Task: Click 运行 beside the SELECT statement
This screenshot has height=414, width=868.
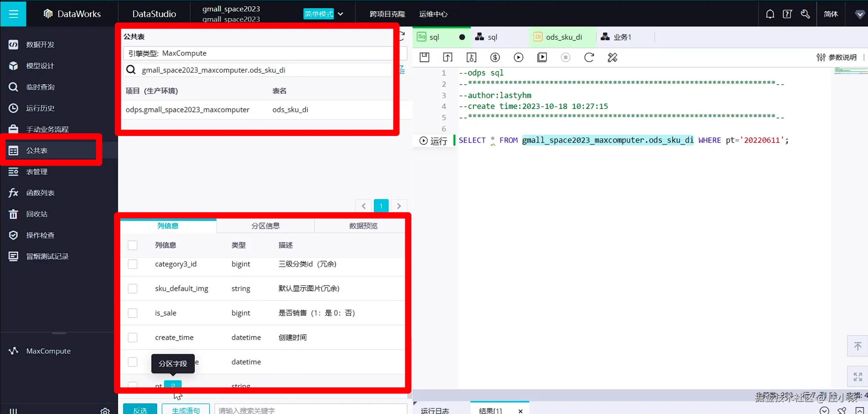Action: [x=434, y=141]
